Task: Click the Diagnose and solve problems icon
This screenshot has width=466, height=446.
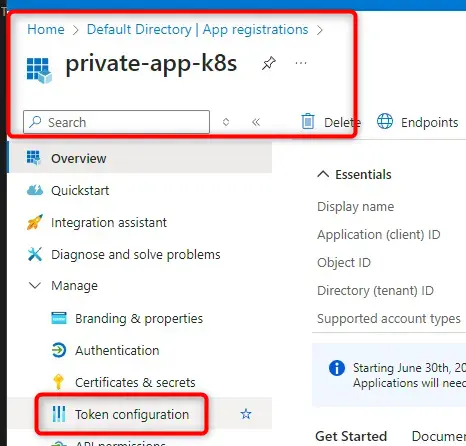Action: [x=35, y=254]
